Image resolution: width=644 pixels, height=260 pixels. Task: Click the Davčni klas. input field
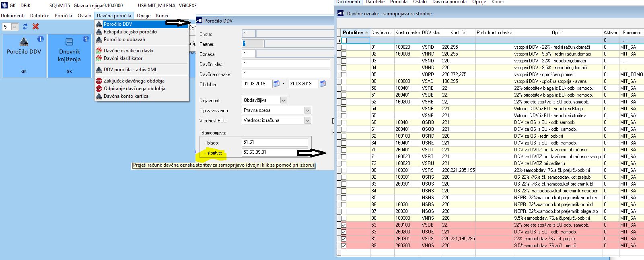(x=286, y=64)
